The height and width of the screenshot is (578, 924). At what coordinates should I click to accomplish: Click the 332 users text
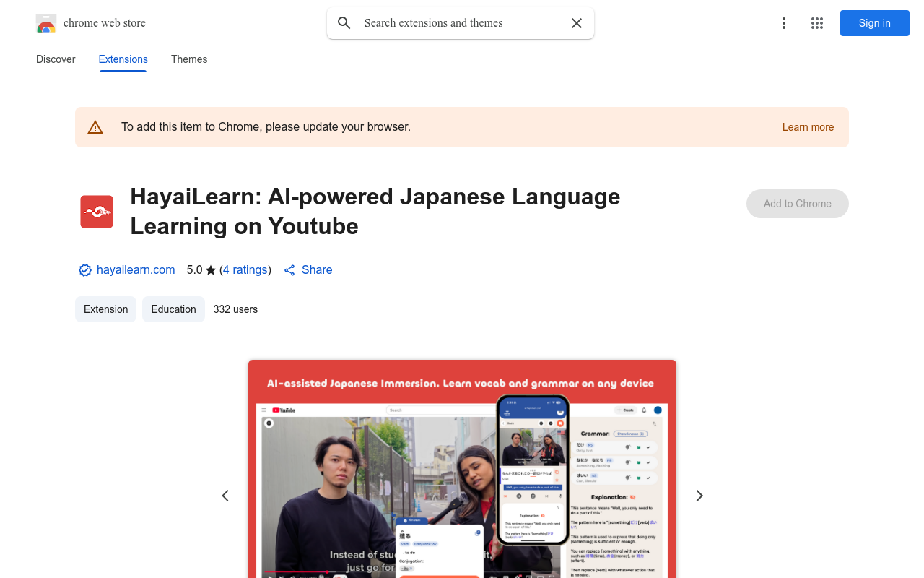(235, 309)
